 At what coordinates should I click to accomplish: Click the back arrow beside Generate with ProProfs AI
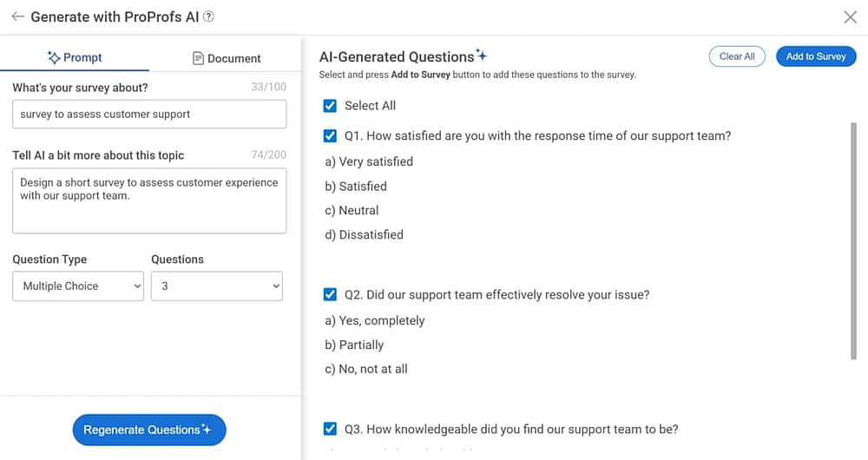pyautogui.click(x=17, y=16)
